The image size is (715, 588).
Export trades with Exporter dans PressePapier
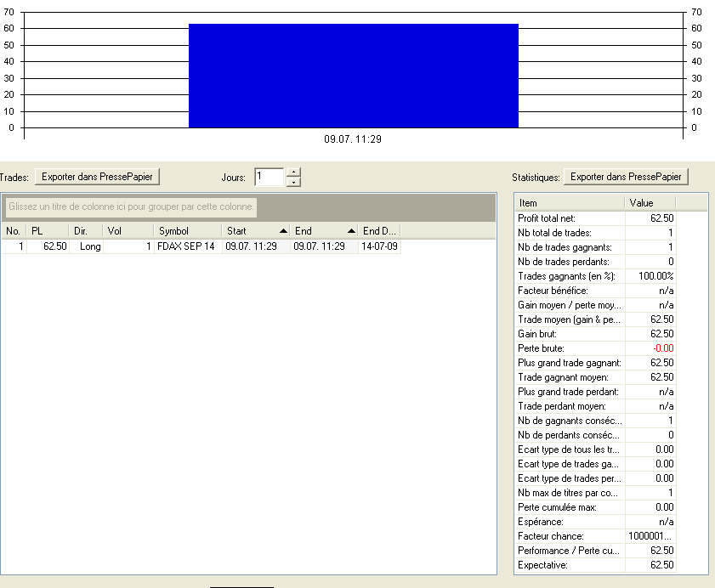click(97, 177)
